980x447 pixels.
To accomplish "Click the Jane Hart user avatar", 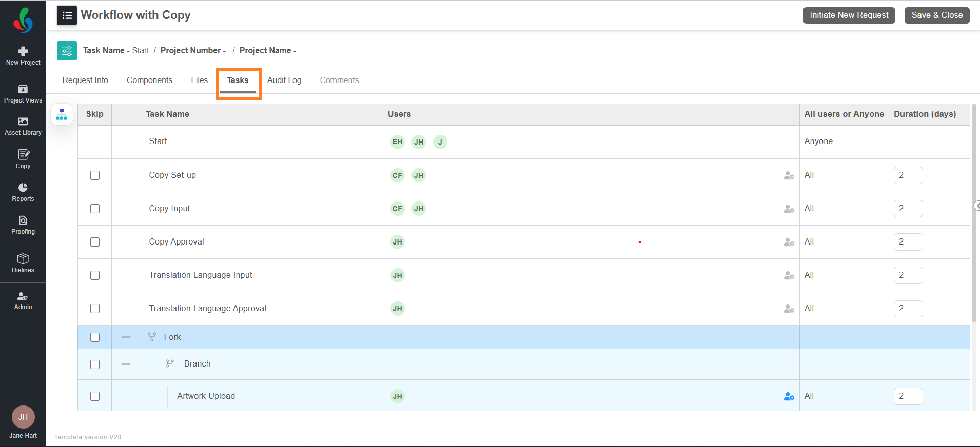I will coord(23,417).
